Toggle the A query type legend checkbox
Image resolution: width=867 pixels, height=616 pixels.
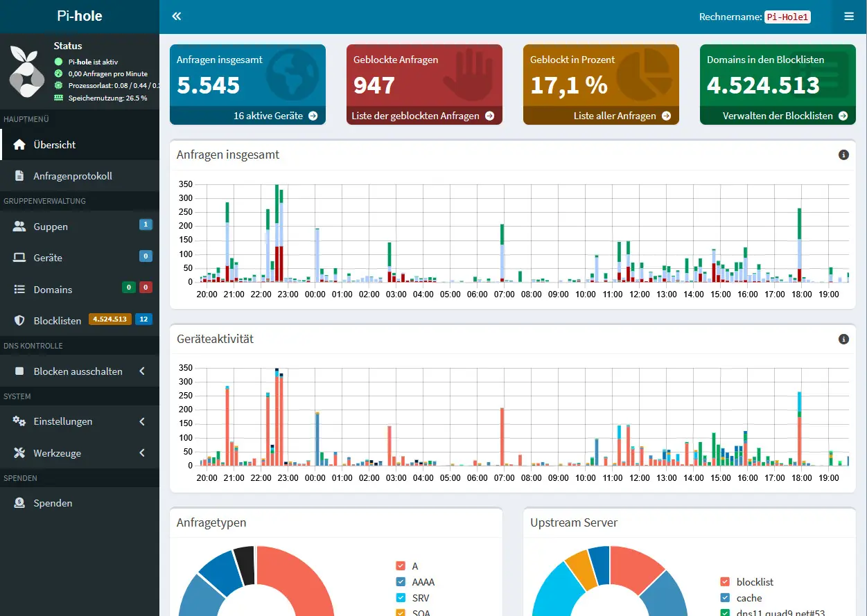tap(400, 566)
